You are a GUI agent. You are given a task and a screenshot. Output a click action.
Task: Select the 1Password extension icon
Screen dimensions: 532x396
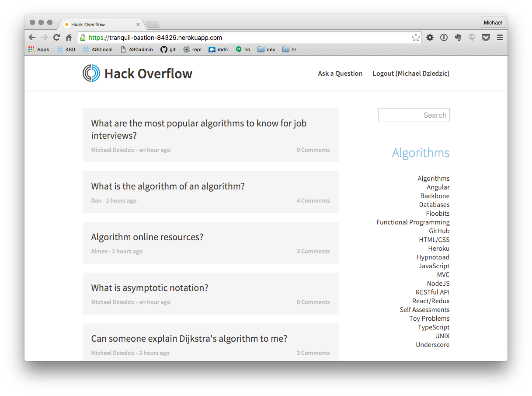pos(444,38)
